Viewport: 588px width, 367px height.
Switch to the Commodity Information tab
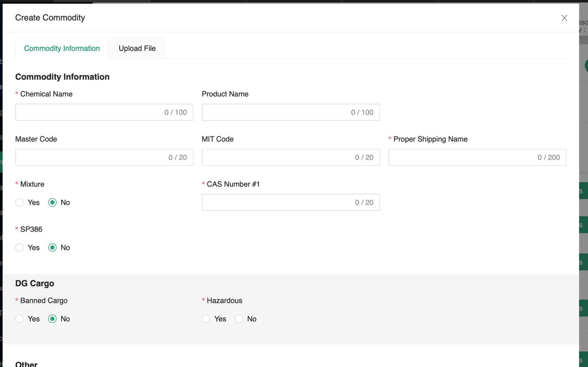62,48
